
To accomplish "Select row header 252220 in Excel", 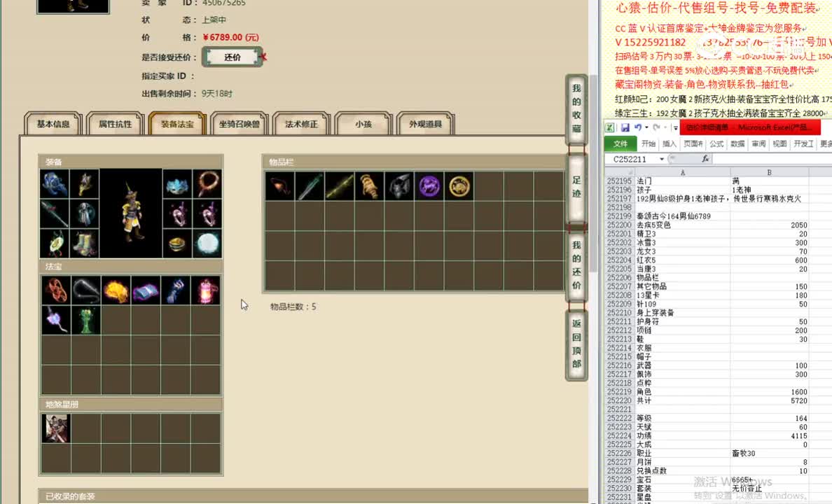I will tap(619, 400).
